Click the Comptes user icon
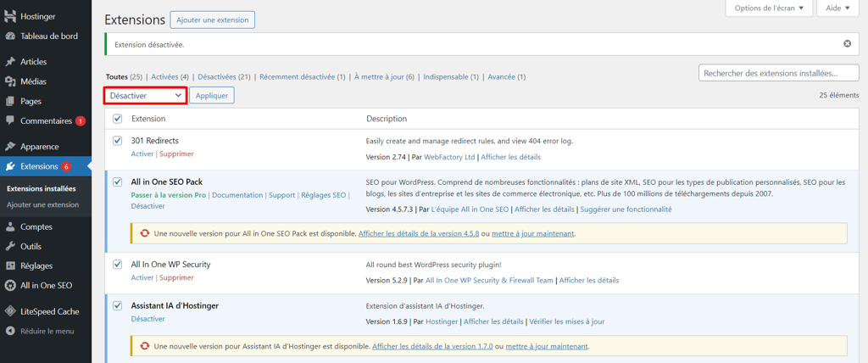The height and width of the screenshot is (363, 868). click(10, 226)
